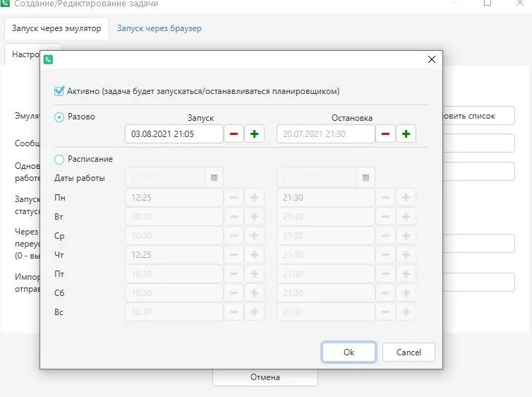532x397 pixels.
Task: Minus button for Сб start time
Action: 234,292
